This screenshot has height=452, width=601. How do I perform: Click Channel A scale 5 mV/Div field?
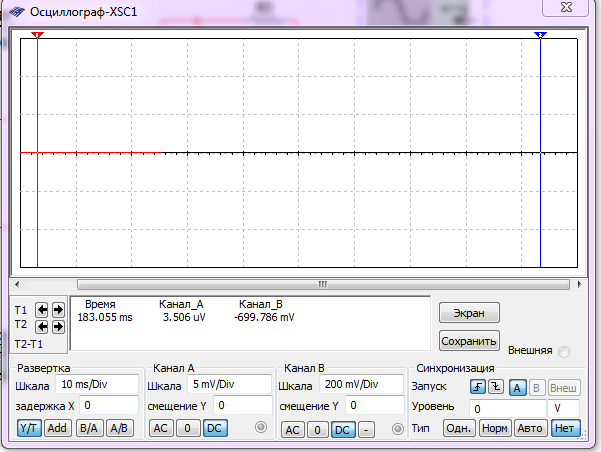click(x=229, y=384)
